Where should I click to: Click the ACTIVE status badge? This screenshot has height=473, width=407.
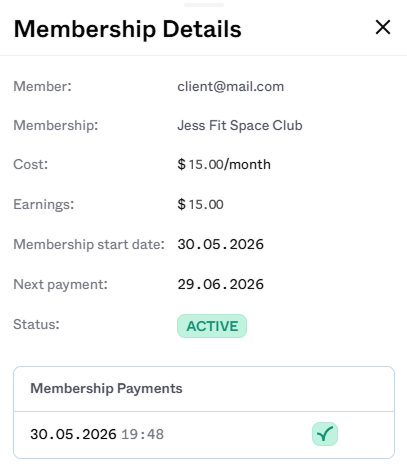(x=212, y=326)
